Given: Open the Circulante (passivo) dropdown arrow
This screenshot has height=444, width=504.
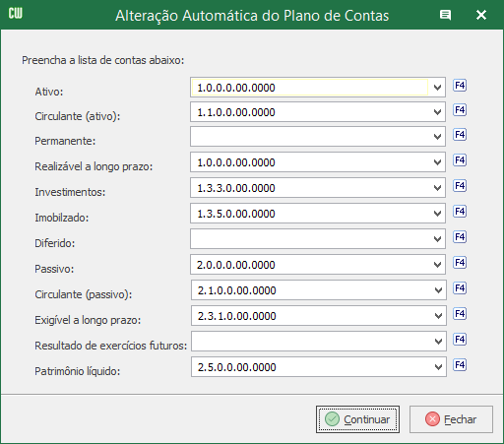Looking at the screenshot, I should (x=438, y=290).
